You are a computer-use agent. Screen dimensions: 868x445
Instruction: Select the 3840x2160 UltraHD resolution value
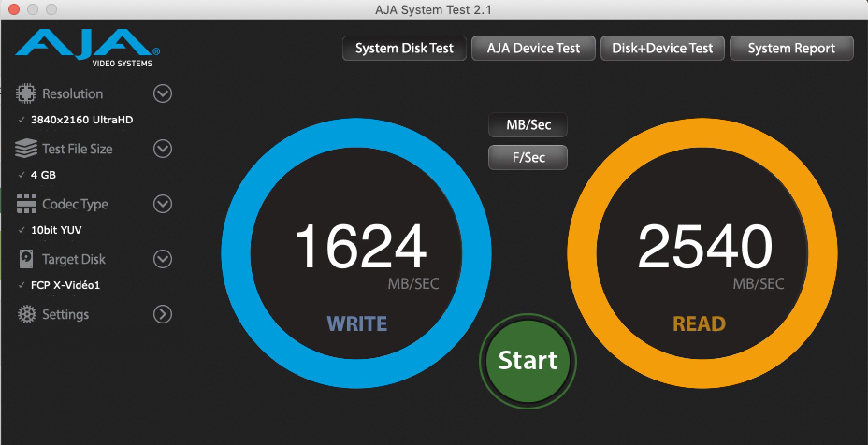[x=82, y=120]
